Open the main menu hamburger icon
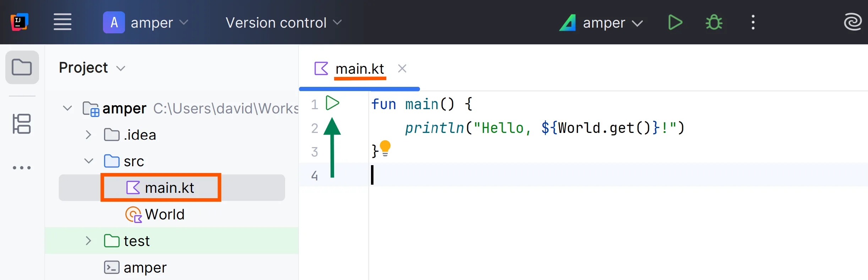The width and height of the screenshot is (868, 280). 62,22
